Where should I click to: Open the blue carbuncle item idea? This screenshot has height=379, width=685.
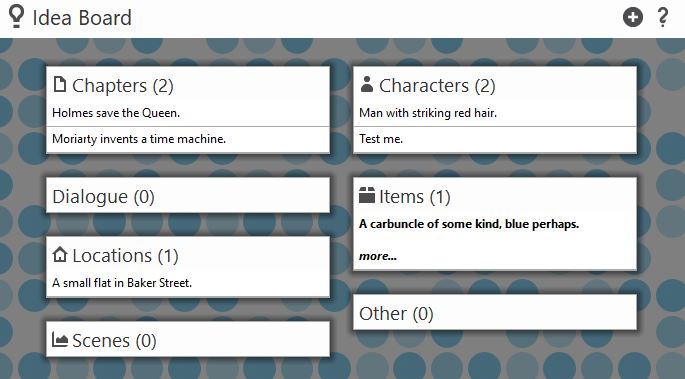click(x=469, y=224)
